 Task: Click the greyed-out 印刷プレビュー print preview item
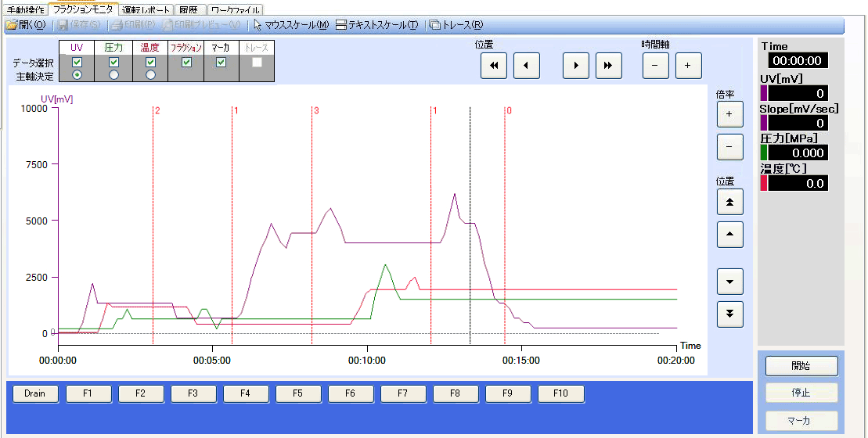pyautogui.click(x=201, y=25)
